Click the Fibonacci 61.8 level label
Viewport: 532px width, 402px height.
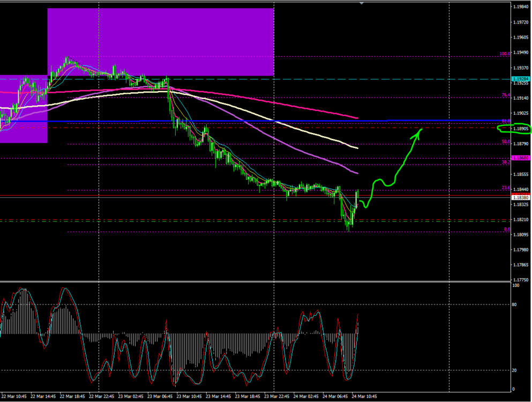(506, 121)
